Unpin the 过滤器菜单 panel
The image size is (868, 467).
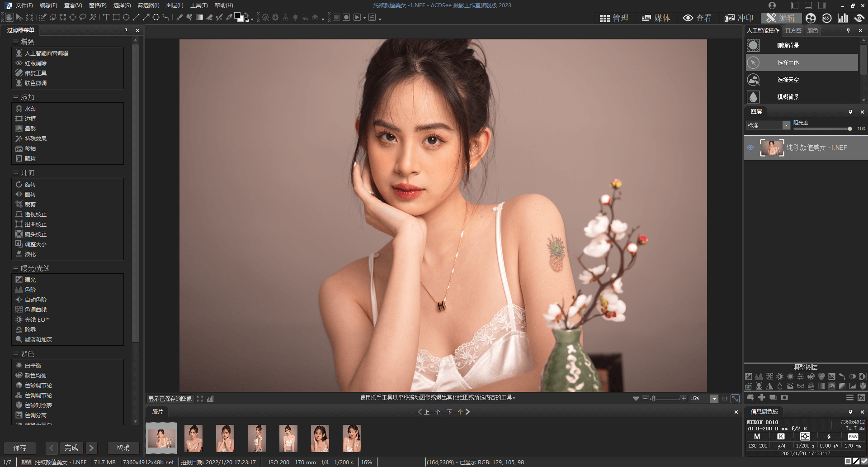[126, 30]
